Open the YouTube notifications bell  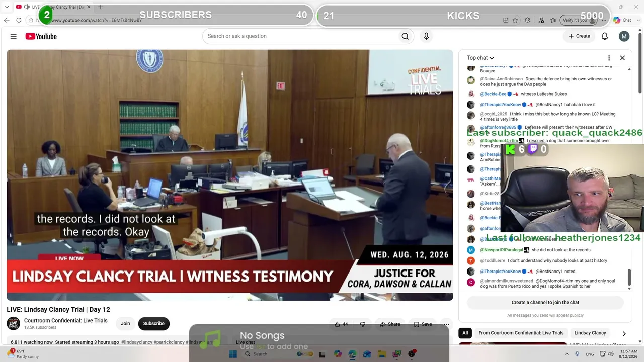pos(605,36)
